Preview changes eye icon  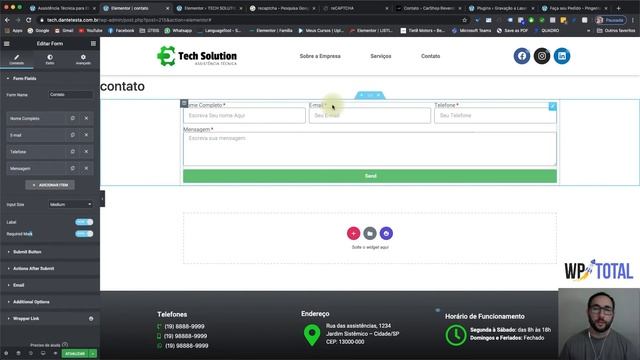click(x=56, y=353)
